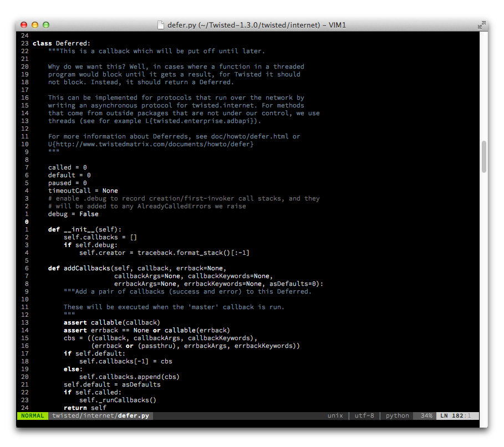Click the NORMAL mode indicator in status line
504x447 pixels.
pos(33,416)
